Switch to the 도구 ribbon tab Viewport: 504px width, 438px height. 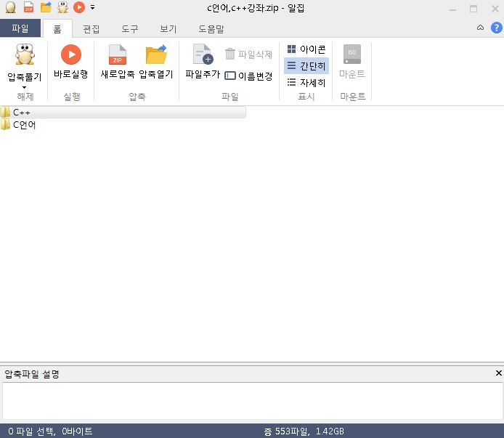pos(130,29)
